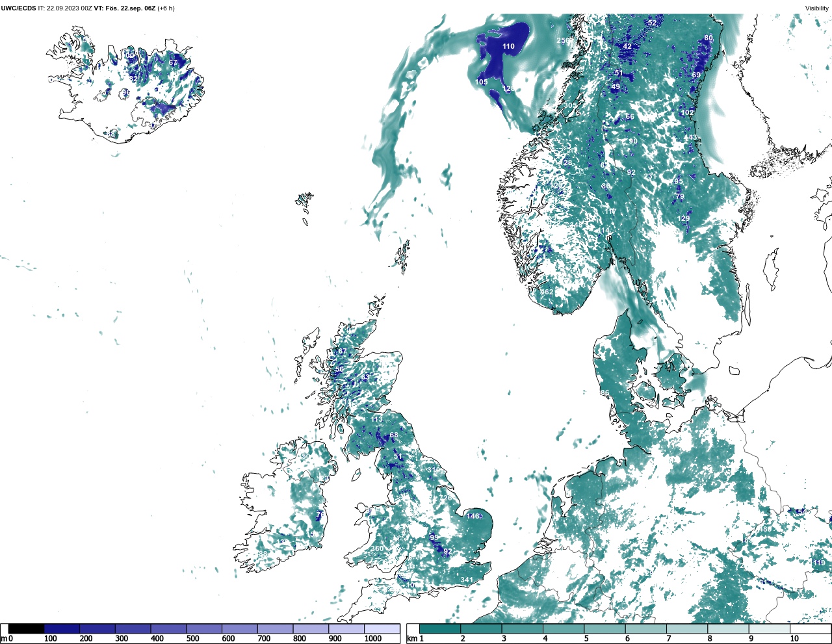Click the 6–7 km legend swatch
The width and height of the screenshot is (832, 644).
point(646,629)
